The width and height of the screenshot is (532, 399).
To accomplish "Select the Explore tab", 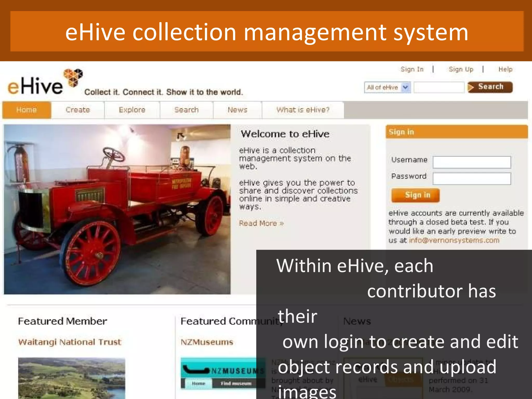I will (132, 110).
